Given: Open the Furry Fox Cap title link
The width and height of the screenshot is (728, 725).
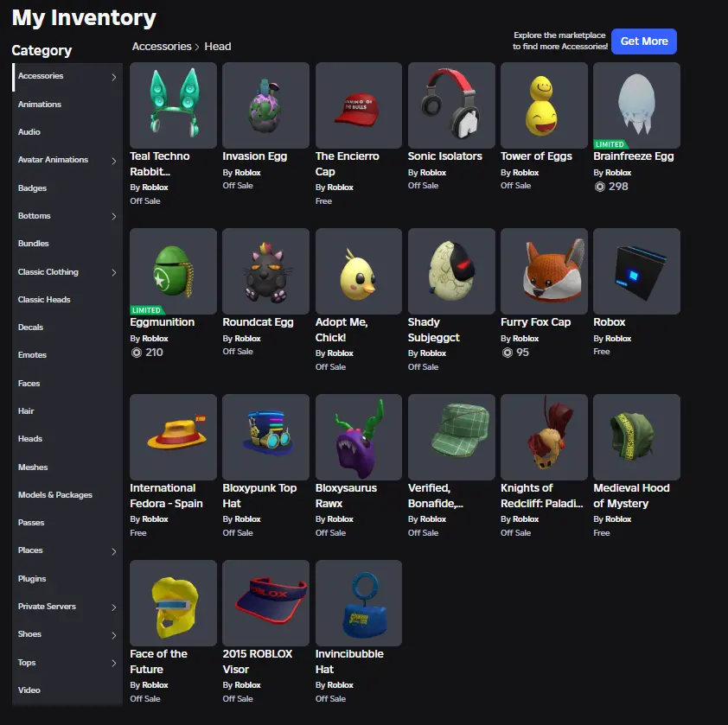Looking at the screenshot, I should tap(535, 322).
